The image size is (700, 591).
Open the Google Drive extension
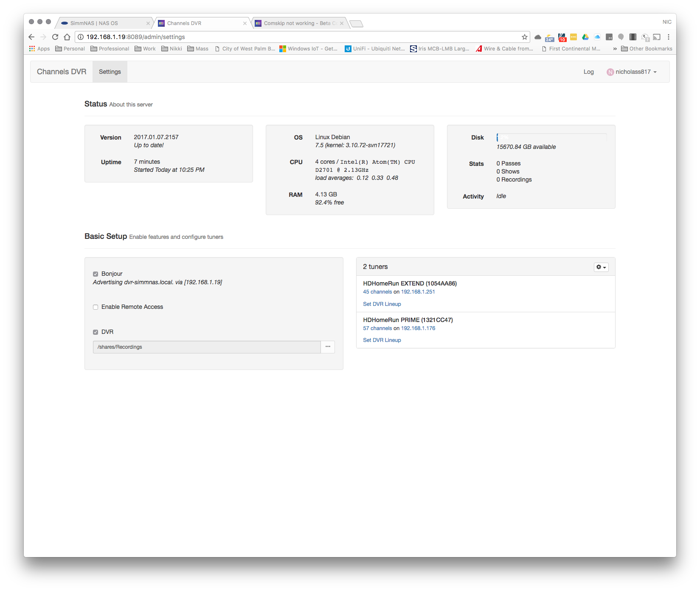click(585, 37)
